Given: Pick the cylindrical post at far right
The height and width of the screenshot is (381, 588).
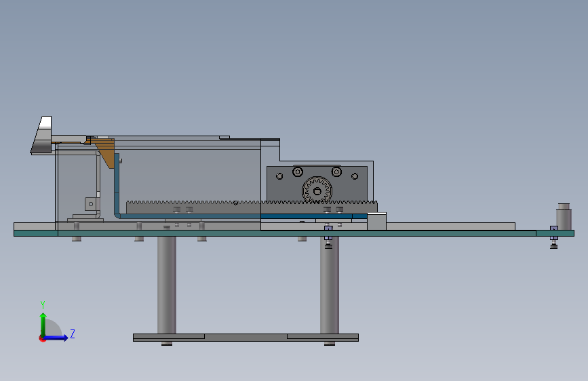Looking at the screenshot, I should click(x=564, y=217).
